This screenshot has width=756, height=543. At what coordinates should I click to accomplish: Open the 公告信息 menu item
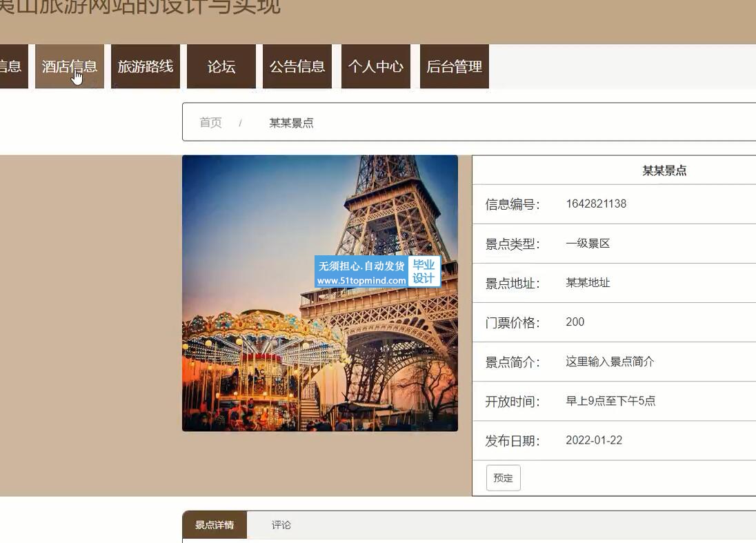297,66
